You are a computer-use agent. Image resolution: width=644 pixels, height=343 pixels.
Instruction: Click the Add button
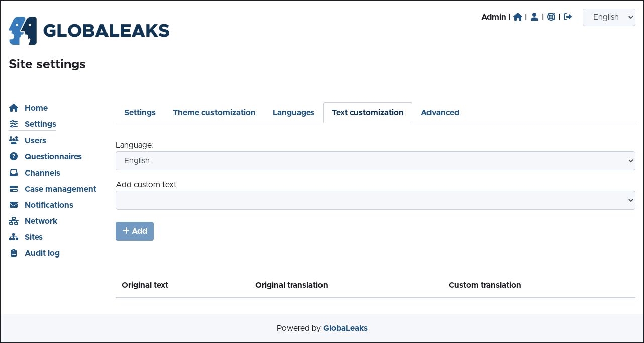(135, 231)
